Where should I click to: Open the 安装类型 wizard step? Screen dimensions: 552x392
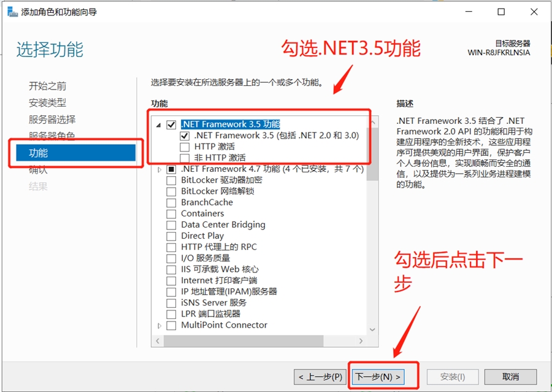(x=47, y=103)
